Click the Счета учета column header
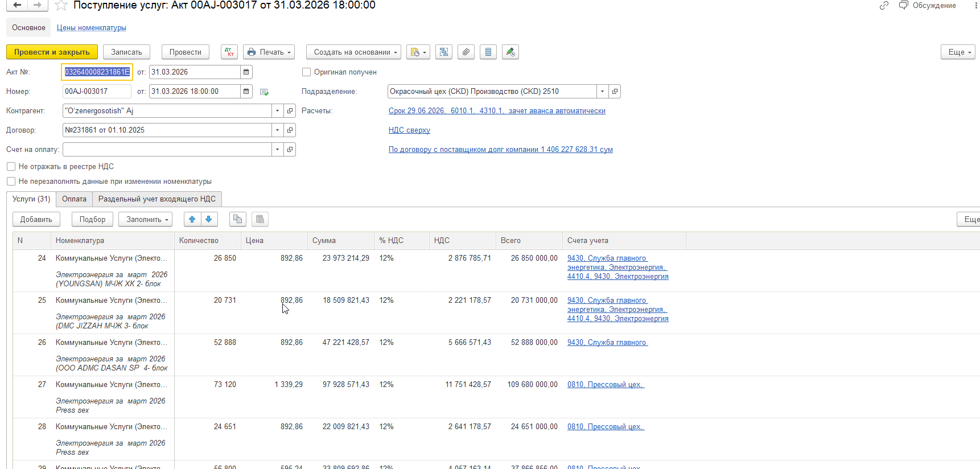 (624, 241)
